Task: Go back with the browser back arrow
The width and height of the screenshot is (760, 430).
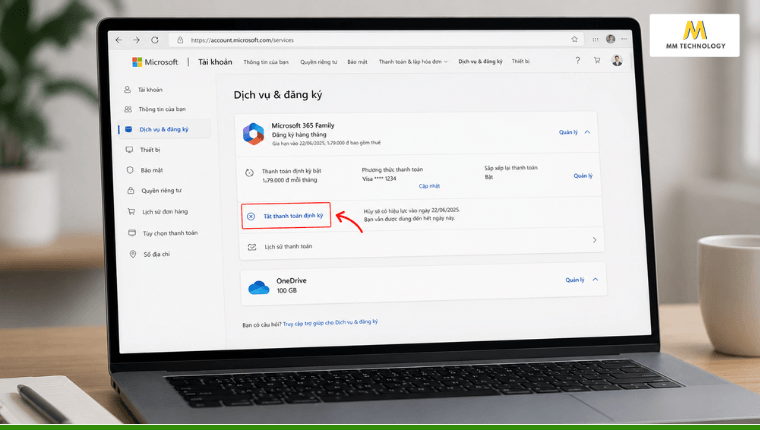Action: [119, 40]
